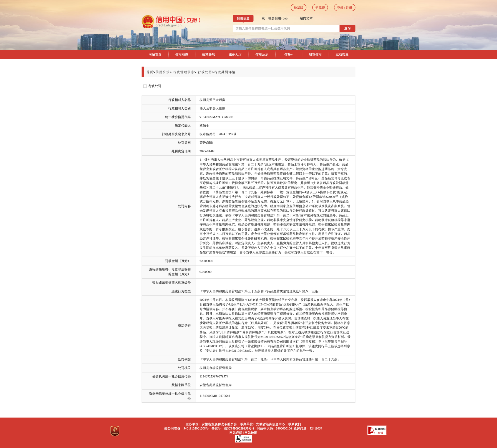Click the 联系我们 footer link
This screenshot has width=497, height=448.
[294, 424]
